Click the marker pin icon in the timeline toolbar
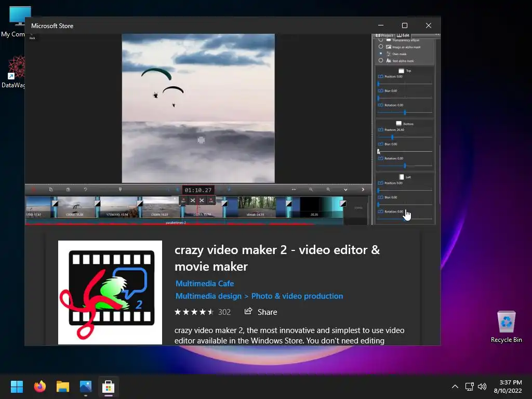The width and height of the screenshot is (532, 399). [120, 190]
